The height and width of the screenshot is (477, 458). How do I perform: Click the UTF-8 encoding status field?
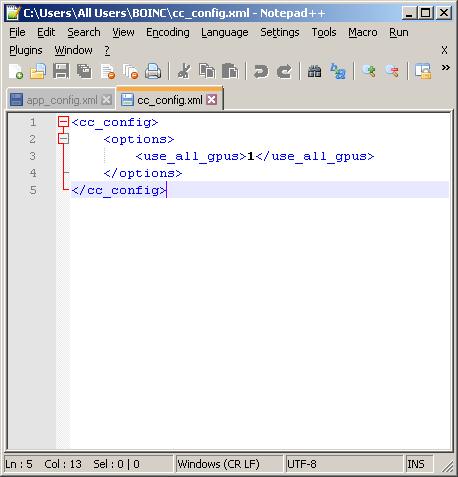(344, 464)
